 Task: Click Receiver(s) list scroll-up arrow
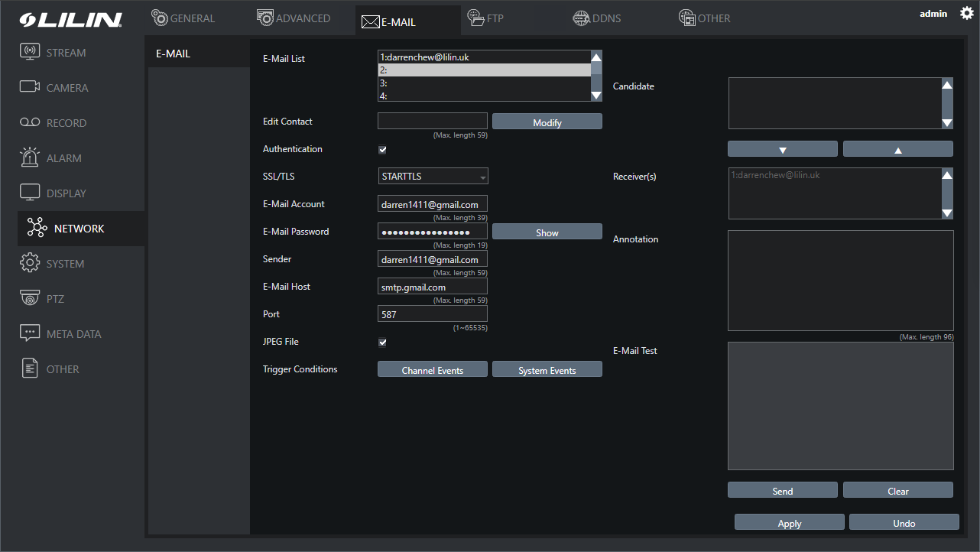pos(947,175)
